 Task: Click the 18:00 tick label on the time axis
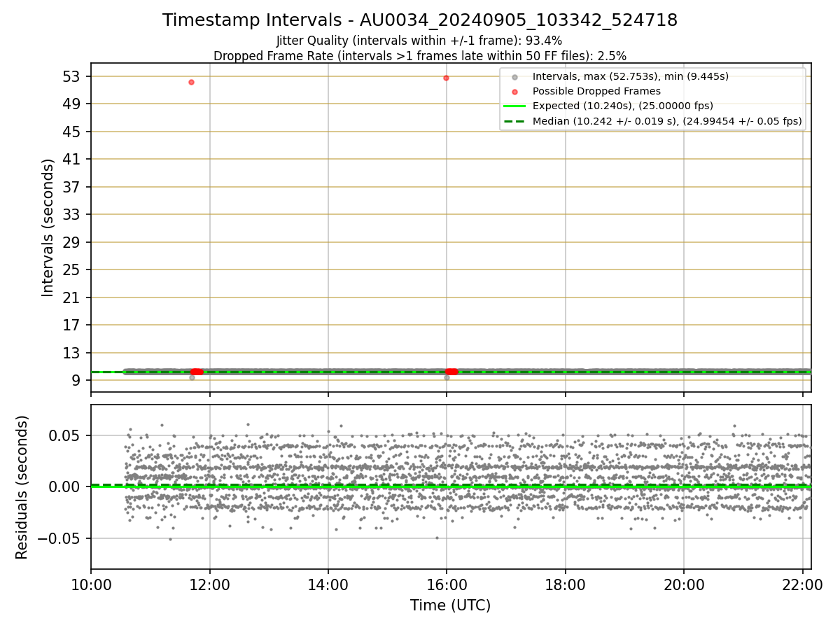566,585
